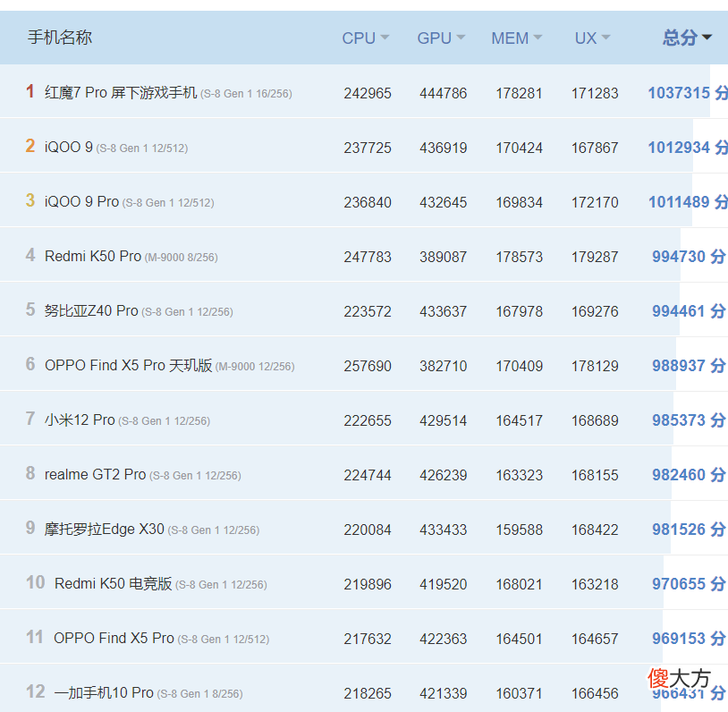Click CPU value 242965
The height and width of the screenshot is (712, 728).
[x=368, y=93]
